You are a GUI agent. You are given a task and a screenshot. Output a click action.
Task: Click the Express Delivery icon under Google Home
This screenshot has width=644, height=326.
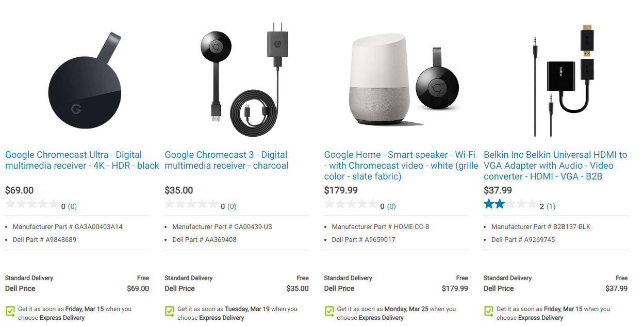(x=329, y=312)
